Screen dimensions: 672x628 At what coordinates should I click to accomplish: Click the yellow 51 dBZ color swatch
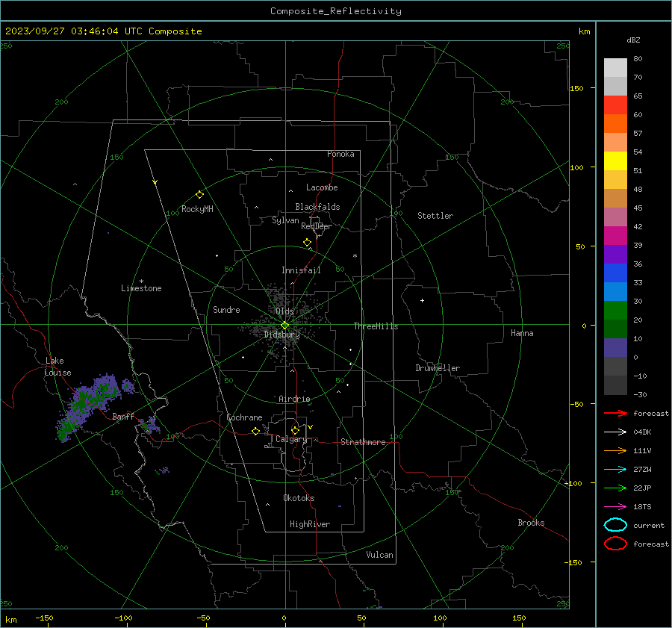tap(615, 161)
